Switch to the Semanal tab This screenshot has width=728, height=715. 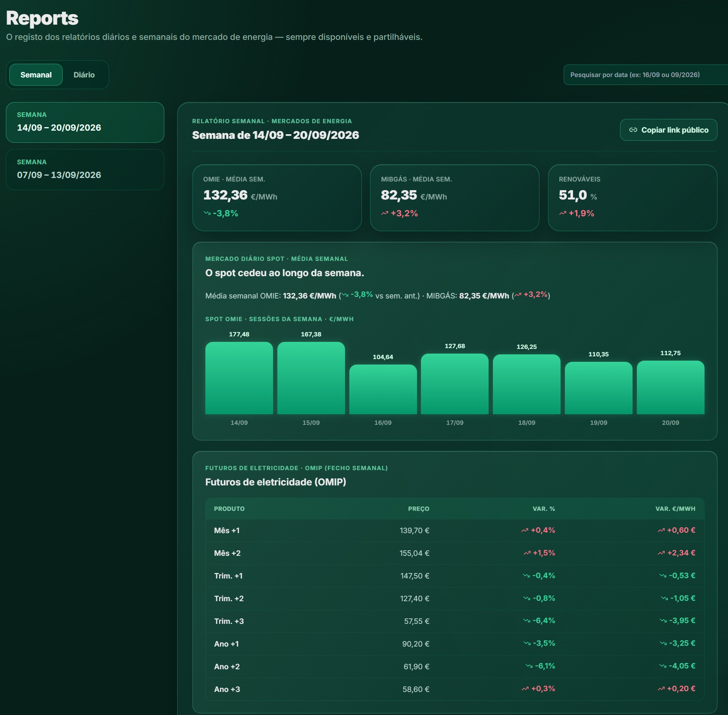pos(36,75)
